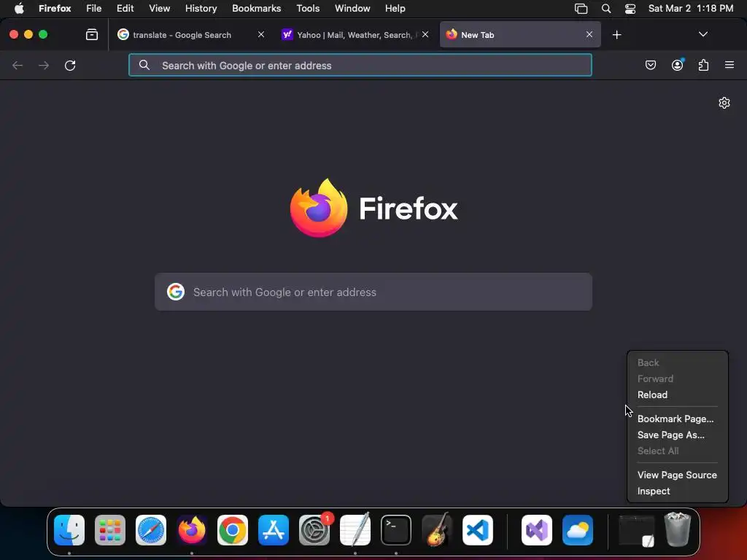Select the New Tab tab

520,34
